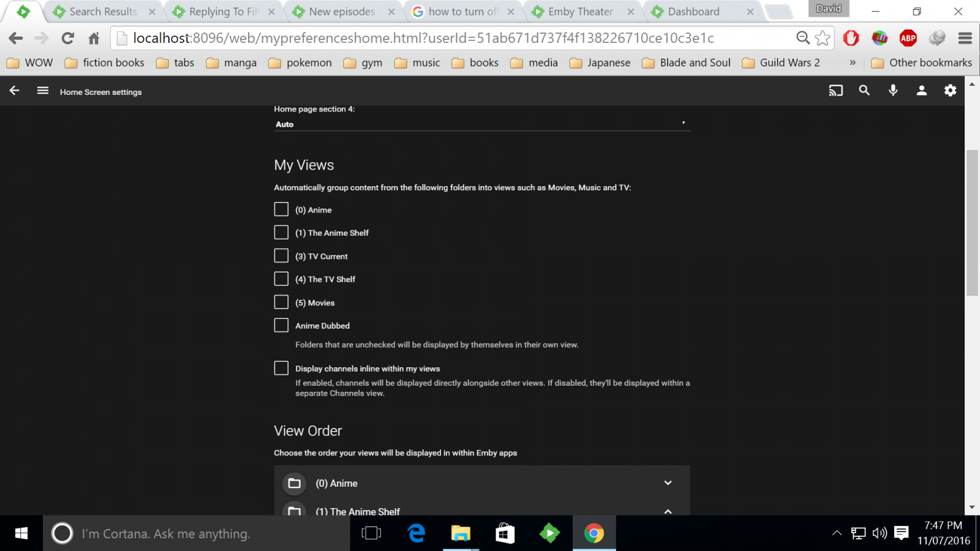Click the page's vertical scrollbar thumb
The image size is (980, 551).
click(x=972, y=223)
